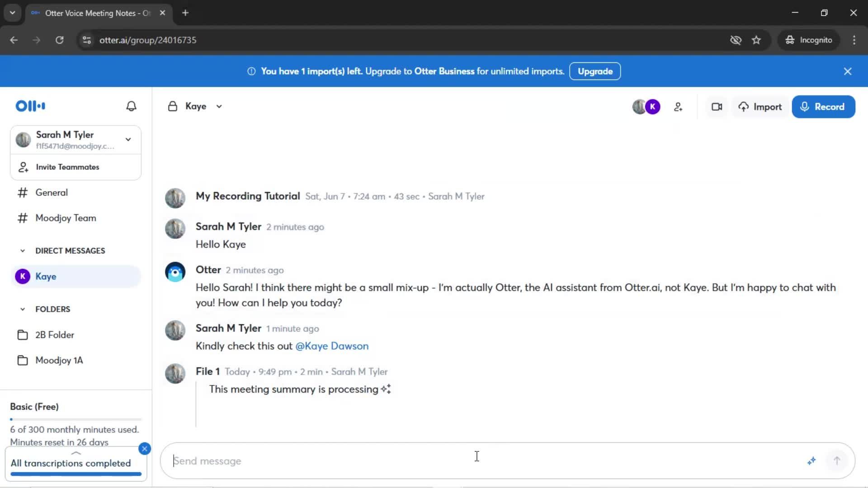Select Kaye direct message
The width and height of the screenshot is (868, 488).
75,277
